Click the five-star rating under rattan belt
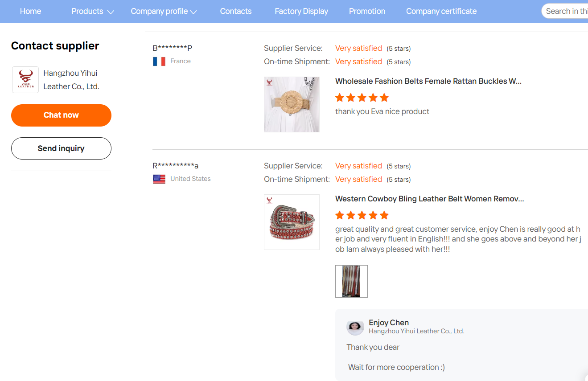Viewport: 588px width, 381px height. [x=362, y=98]
